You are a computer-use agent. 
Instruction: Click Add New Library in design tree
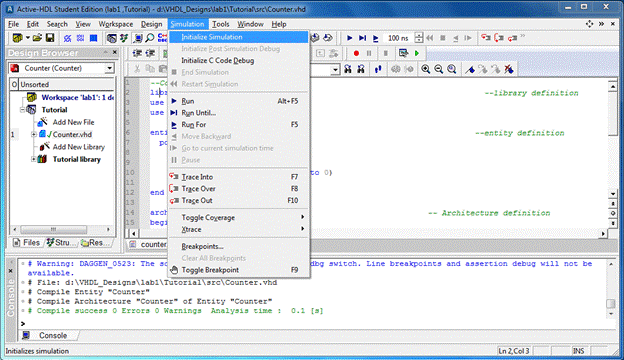click(79, 147)
